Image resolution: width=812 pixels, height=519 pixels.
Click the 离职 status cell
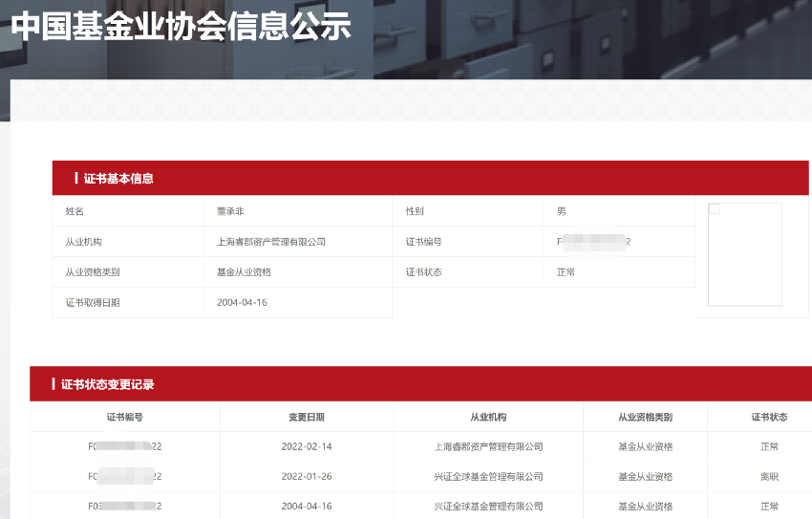(769, 476)
